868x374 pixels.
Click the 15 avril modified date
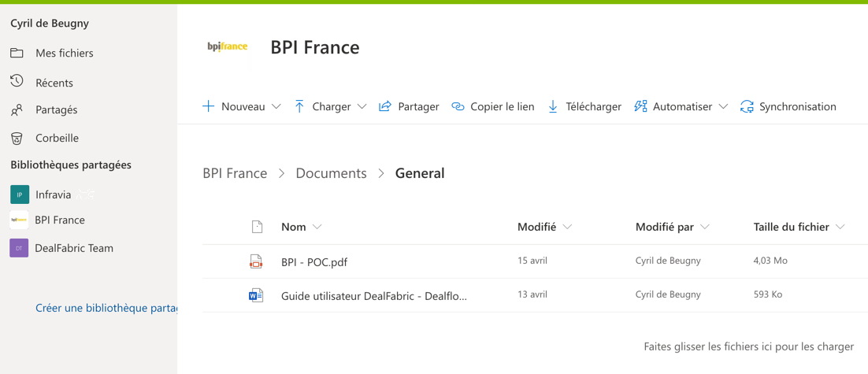532,261
